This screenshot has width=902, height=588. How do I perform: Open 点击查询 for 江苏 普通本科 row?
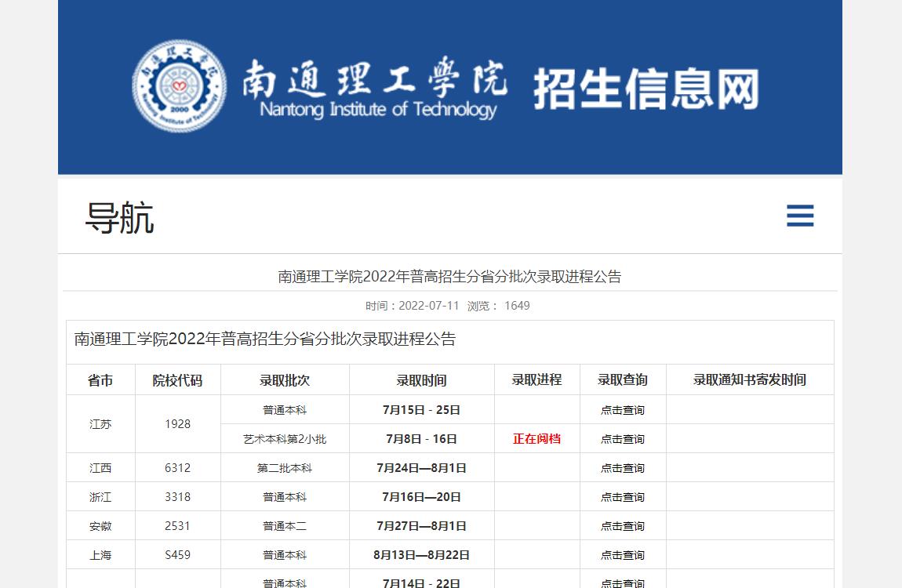point(623,410)
